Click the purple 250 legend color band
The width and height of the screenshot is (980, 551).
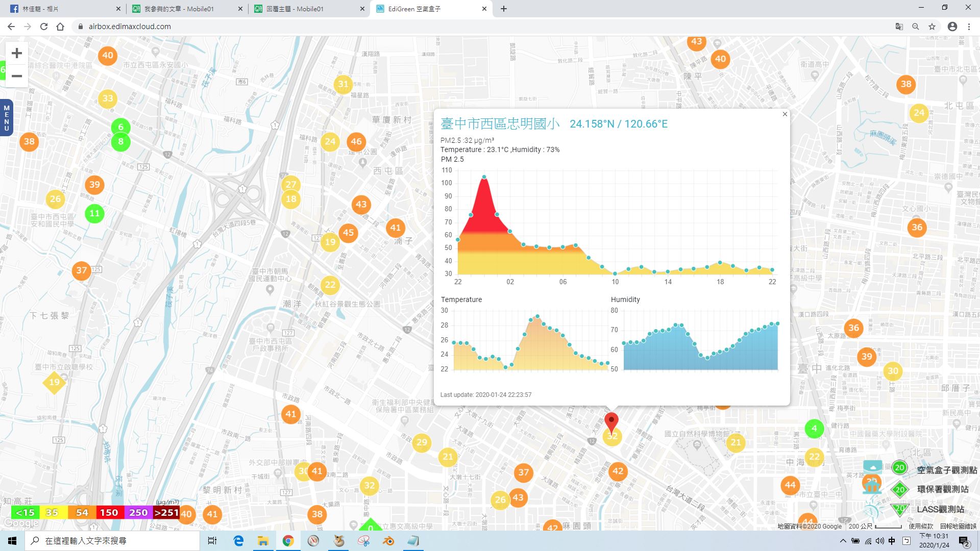(x=138, y=513)
